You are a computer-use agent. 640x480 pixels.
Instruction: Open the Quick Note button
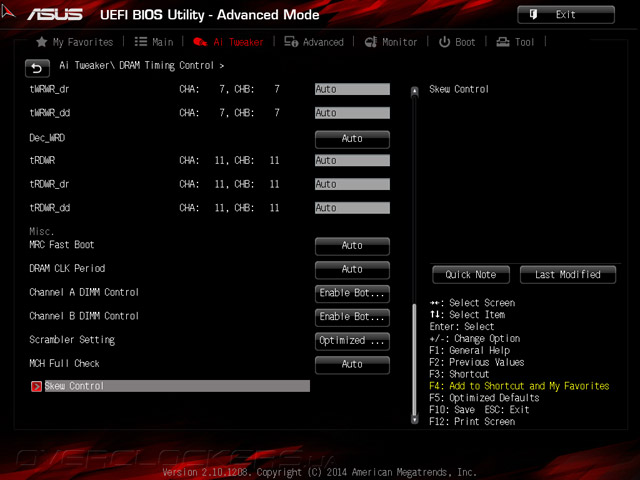471,275
